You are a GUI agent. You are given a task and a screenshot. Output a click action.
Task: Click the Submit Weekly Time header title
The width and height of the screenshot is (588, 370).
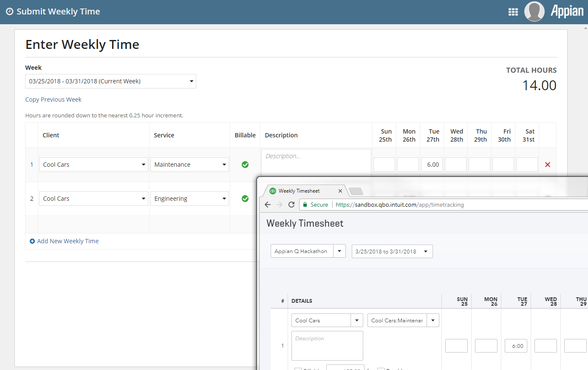(x=58, y=11)
